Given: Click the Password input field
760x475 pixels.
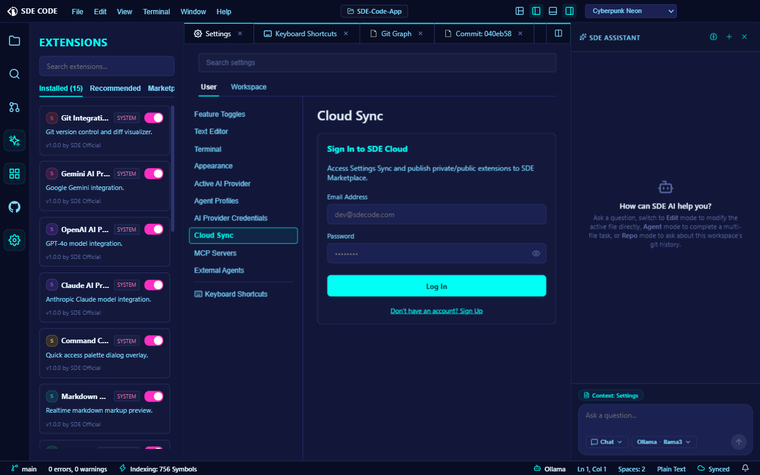Looking at the screenshot, I should tap(437, 253).
